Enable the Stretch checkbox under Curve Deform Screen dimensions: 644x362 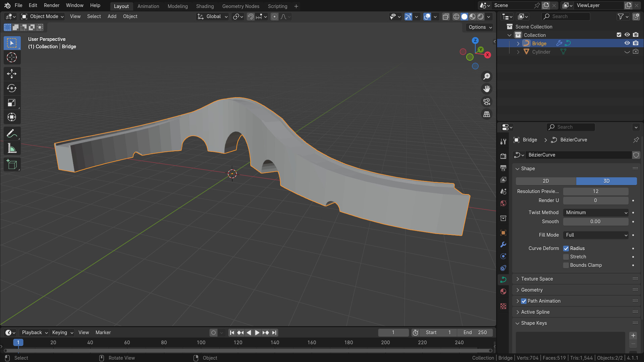coord(566,257)
